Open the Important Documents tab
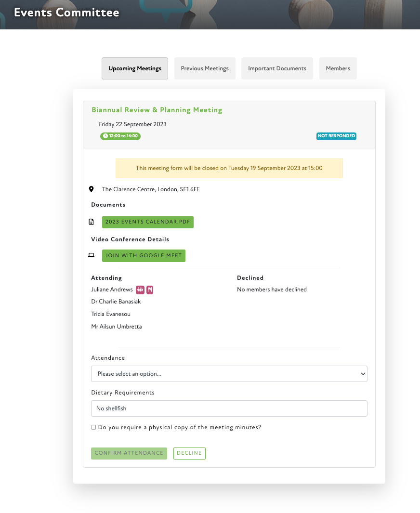 (x=277, y=68)
